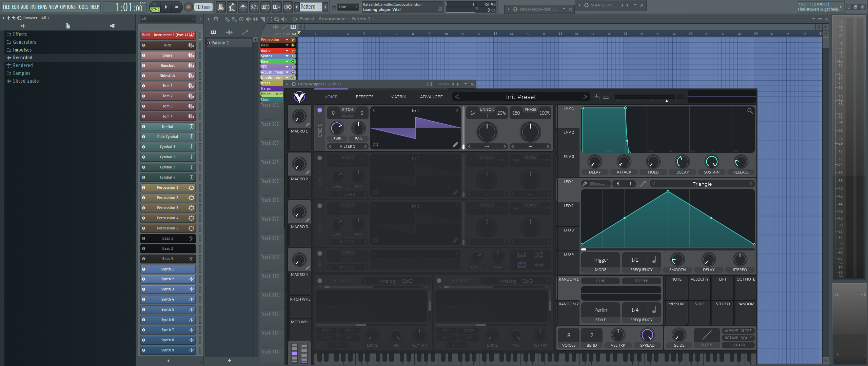The image size is (868, 366).
Task: Open the OPTIONS menu
Action: click(x=68, y=7)
